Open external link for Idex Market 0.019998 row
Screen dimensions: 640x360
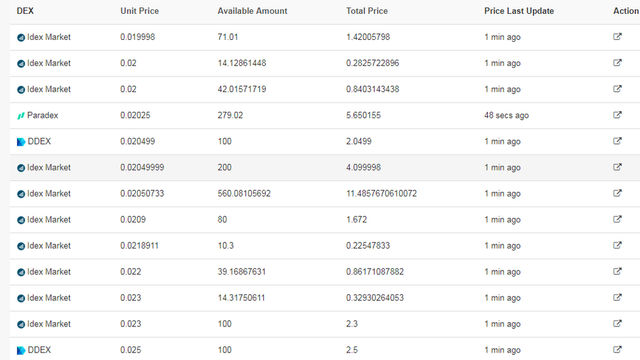(617, 37)
